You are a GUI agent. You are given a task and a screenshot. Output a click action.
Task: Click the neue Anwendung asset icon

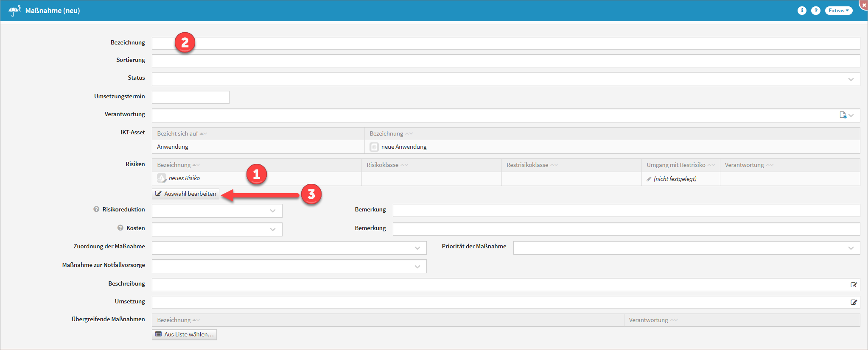[x=374, y=147]
